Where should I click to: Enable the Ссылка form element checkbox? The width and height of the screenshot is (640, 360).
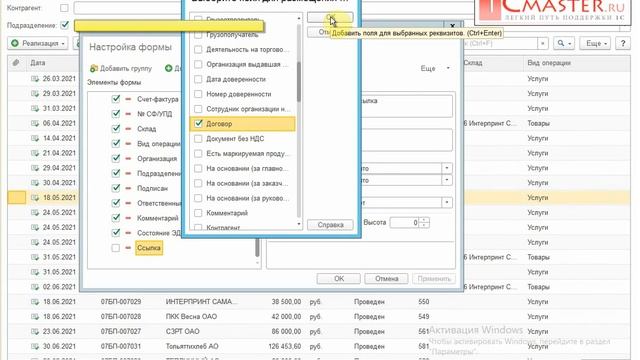[116, 248]
